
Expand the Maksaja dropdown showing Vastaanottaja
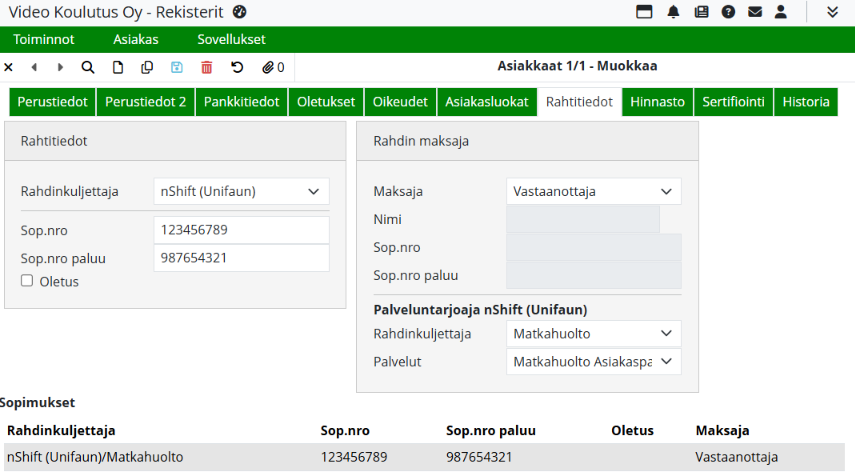click(593, 191)
